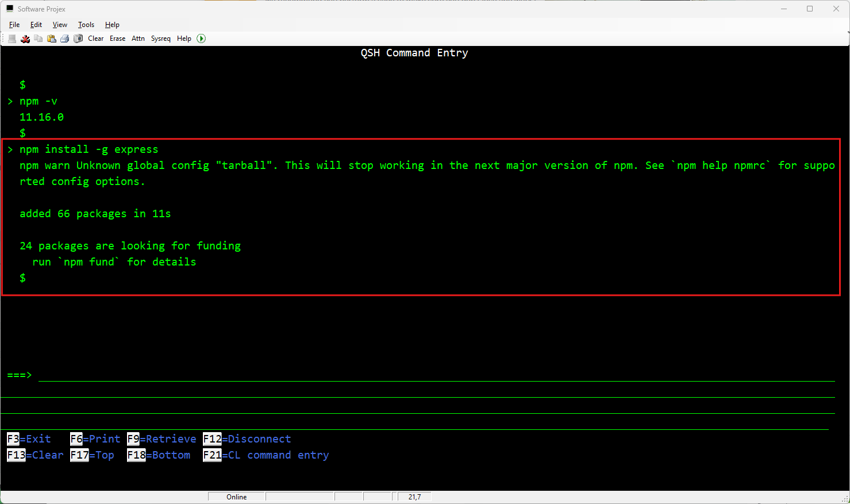850x504 pixels.
Task: Click the 'npm install -g express' command
Action: pyautogui.click(x=89, y=149)
